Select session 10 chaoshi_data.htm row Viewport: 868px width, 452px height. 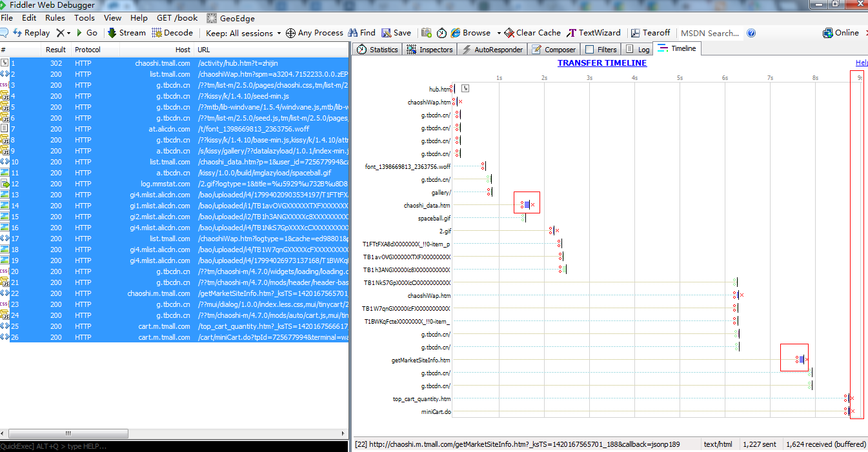click(x=174, y=162)
